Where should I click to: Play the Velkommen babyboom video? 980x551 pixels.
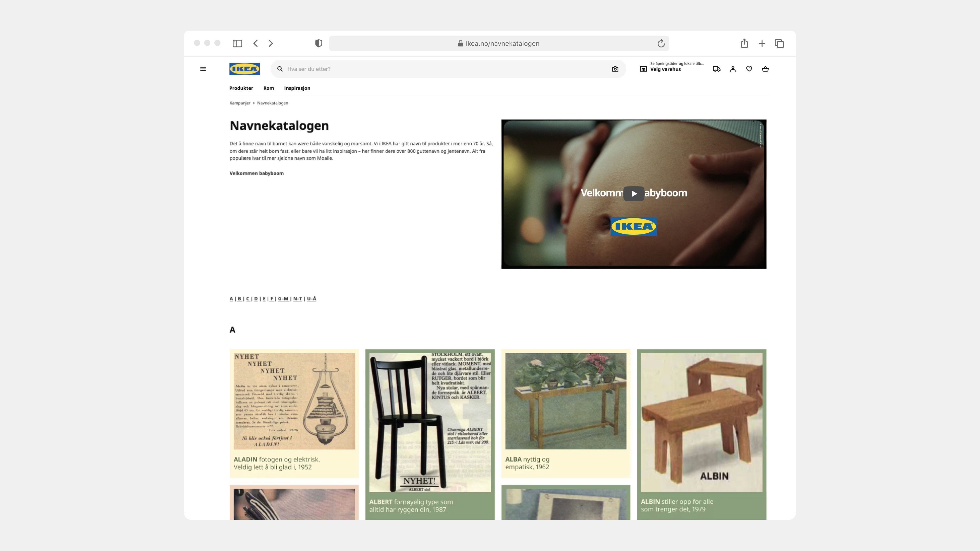click(634, 194)
